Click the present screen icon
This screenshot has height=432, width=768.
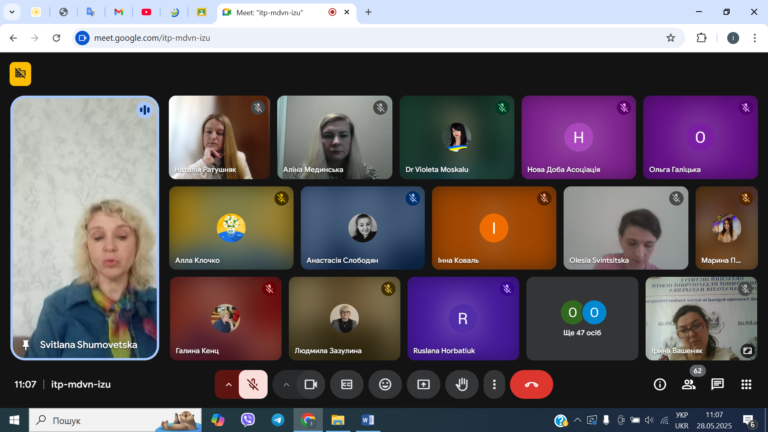click(x=423, y=384)
